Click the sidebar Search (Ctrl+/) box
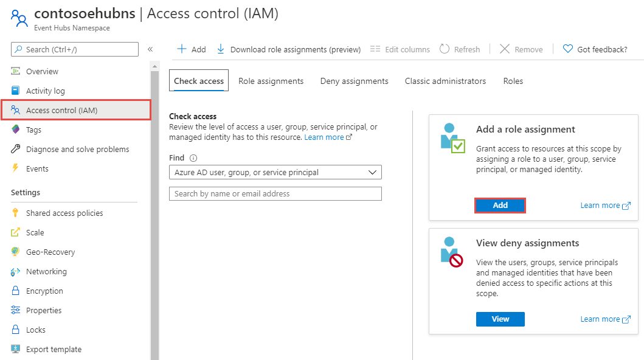This screenshot has height=360, width=644. pyautogui.click(x=75, y=49)
